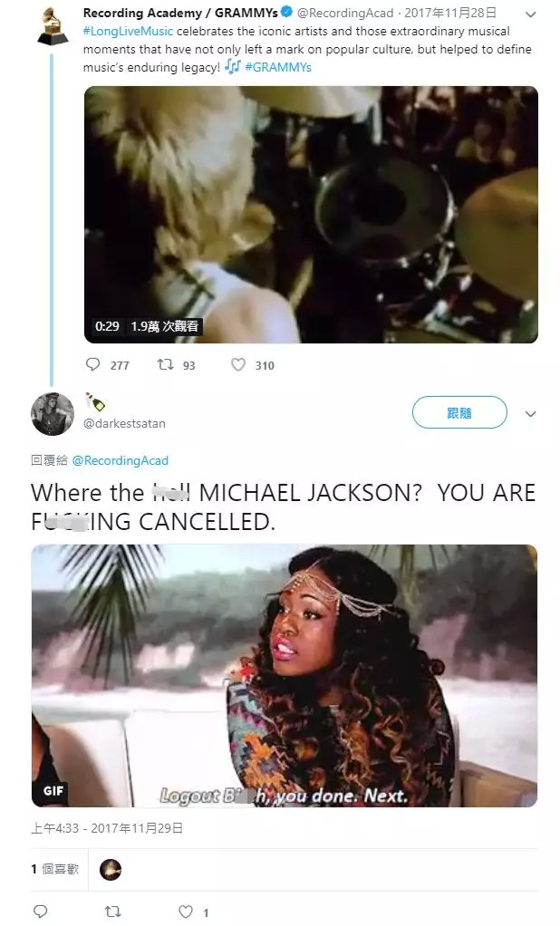The height and width of the screenshot is (926, 560).
Task: Open the darkestsatan profile avatar
Action: [53, 413]
